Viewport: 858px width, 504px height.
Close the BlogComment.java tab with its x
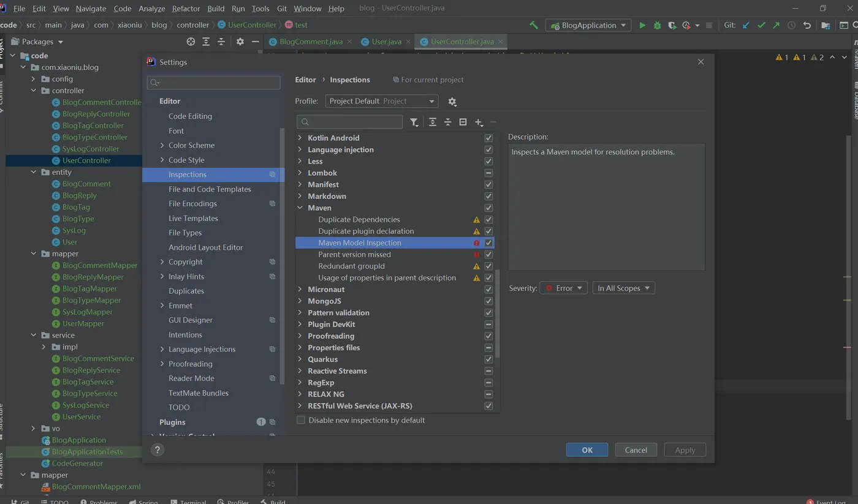tap(349, 42)
